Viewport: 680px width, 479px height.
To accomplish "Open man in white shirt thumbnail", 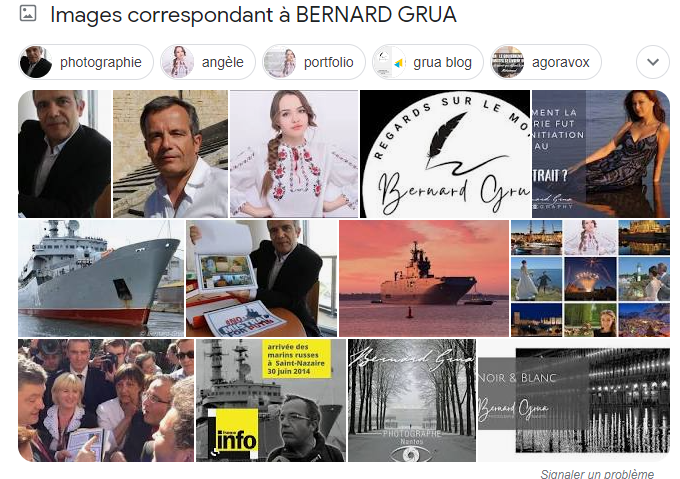I will click(x=170, y=154).
